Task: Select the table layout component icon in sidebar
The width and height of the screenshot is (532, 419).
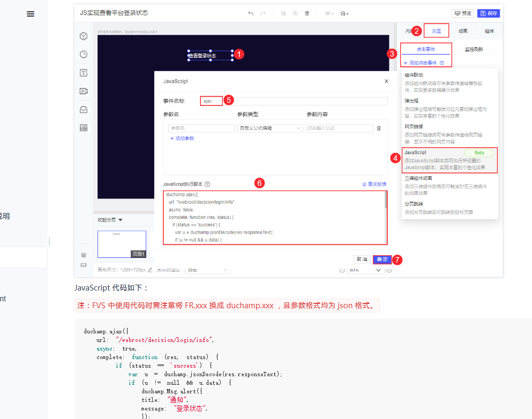Action: click(84, 128)
